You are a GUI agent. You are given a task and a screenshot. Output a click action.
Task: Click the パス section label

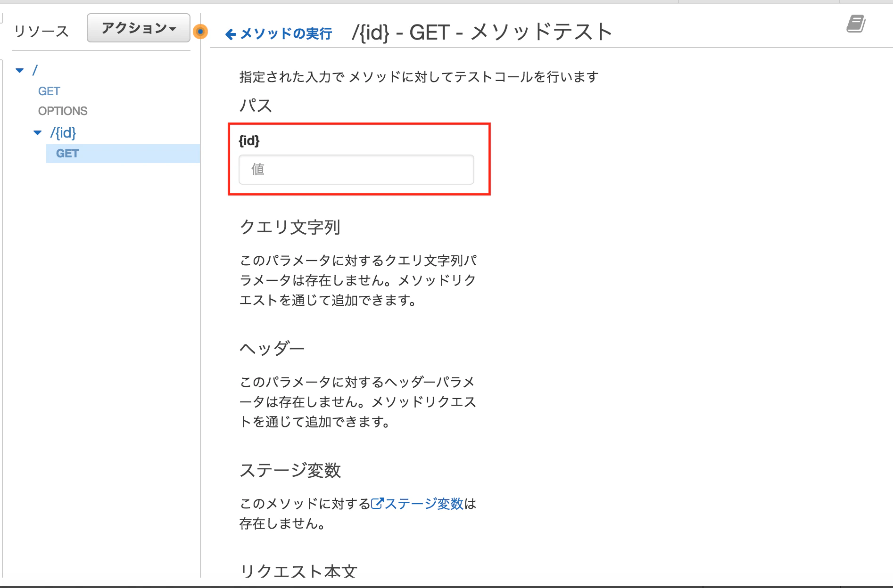point(256,105)
